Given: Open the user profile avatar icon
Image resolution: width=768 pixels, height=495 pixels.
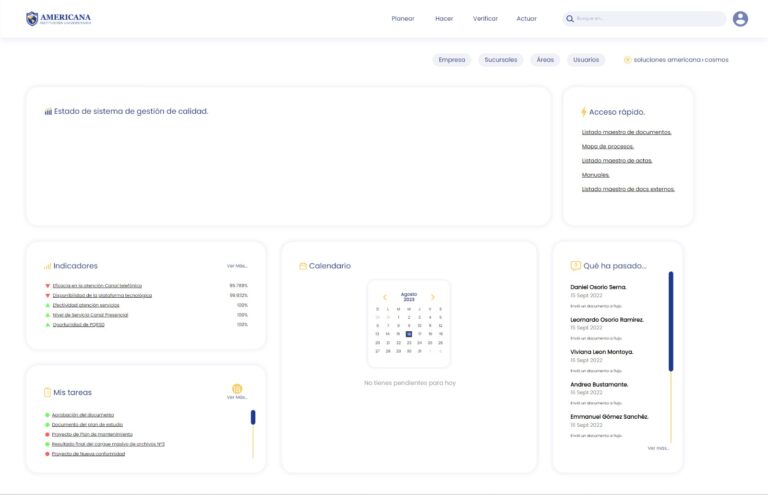Looking at the screenshot, I should coord(740,18).
